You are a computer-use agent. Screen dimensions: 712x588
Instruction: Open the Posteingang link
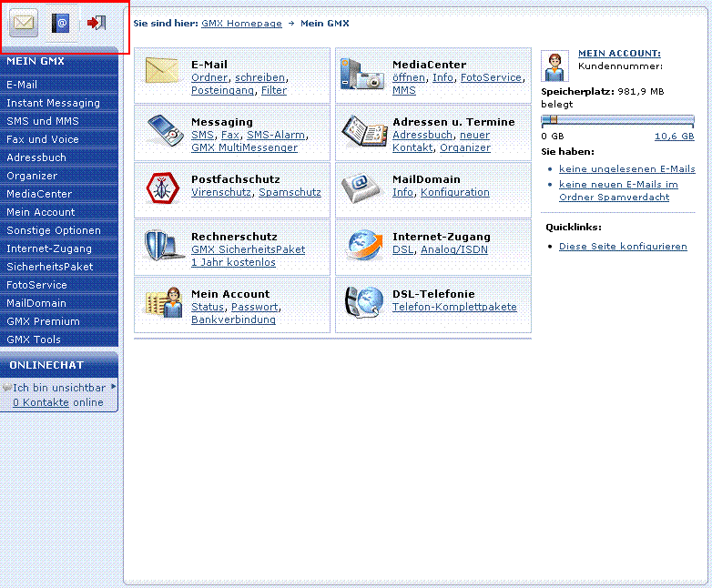pyautogui.click(x=222, y=90)
